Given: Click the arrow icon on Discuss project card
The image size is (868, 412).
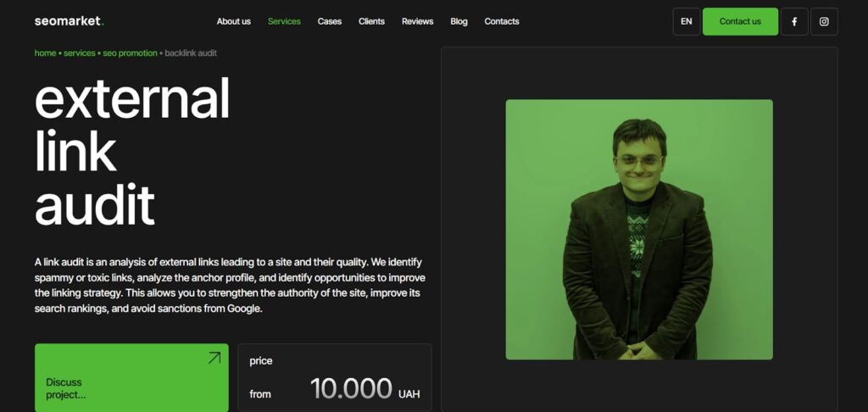Looking at the screenshot, I should pos(214,358).
